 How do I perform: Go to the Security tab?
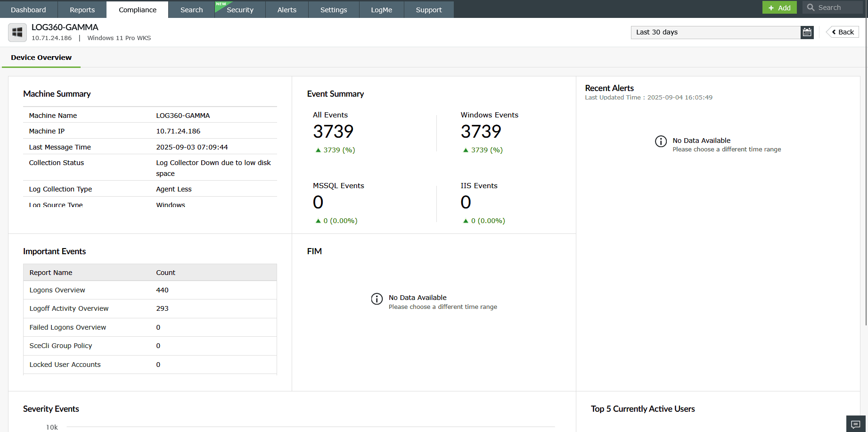click(240, 9)
